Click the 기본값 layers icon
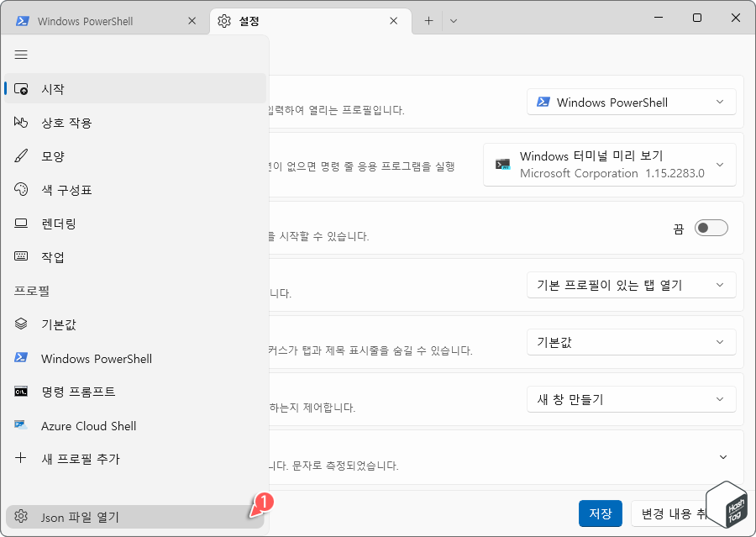 point(21,324)
